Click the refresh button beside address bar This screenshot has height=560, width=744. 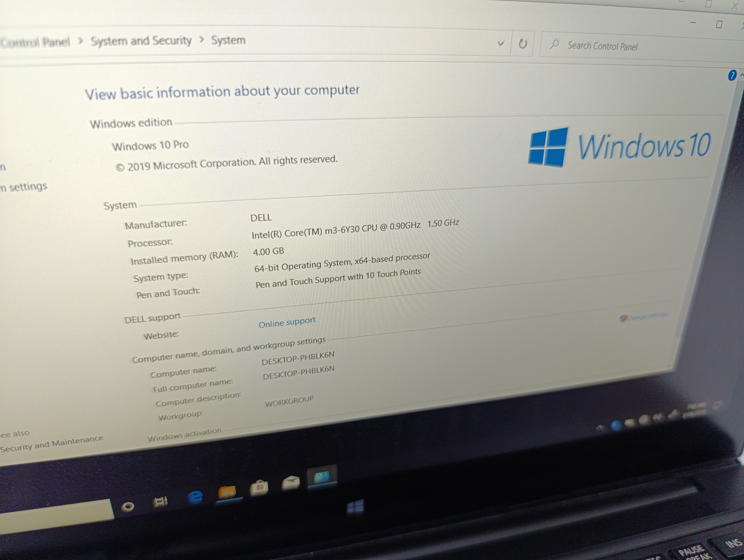(522, 44)
